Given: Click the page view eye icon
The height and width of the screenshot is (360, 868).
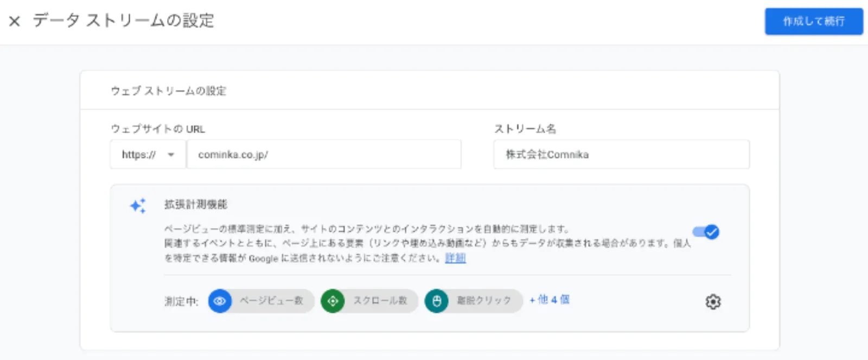Looking at the screenshot, I should [x=220, y=301].
